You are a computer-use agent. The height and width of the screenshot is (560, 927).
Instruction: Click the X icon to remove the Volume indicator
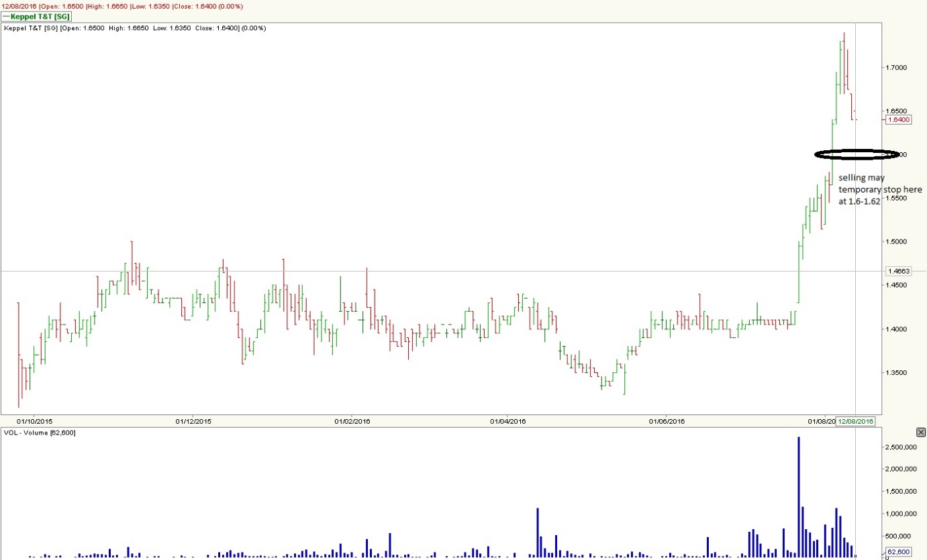point(920,432)
